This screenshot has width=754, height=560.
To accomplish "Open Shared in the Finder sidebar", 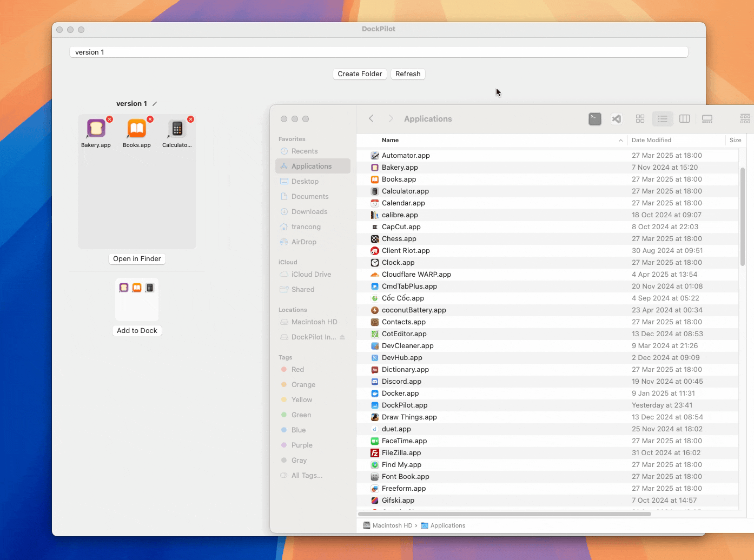I will (x=313, y=290).
